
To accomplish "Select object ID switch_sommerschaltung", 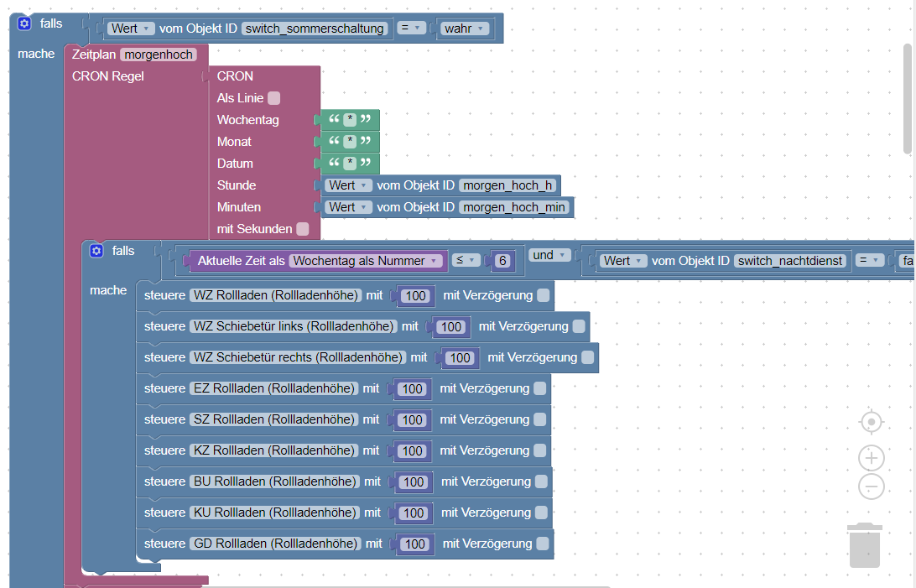I will [315, 29].
